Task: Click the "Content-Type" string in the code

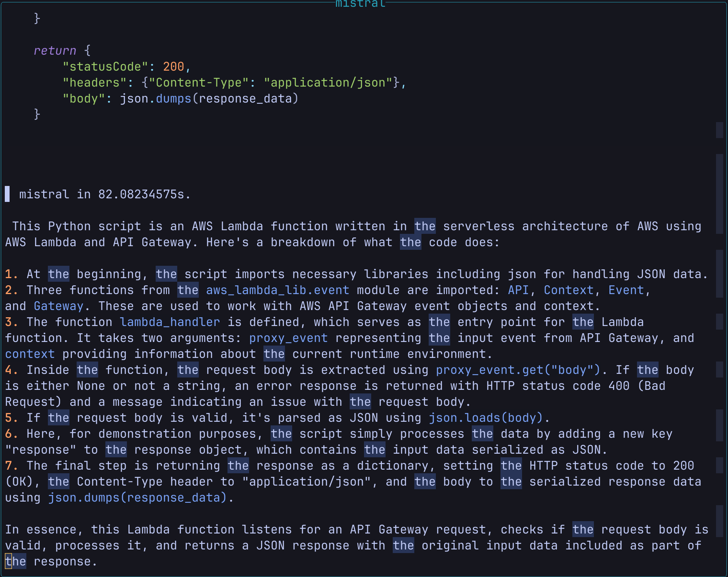Action: [199, 83]
